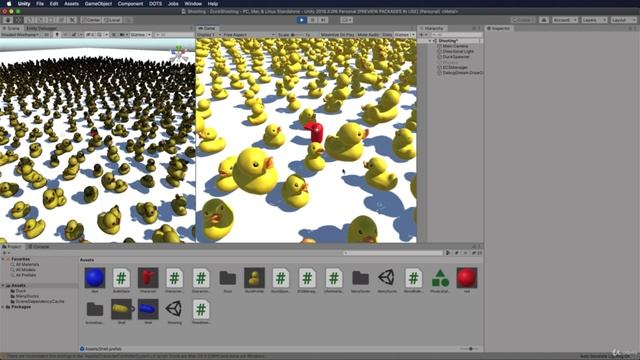640x360 pixels.
Task: Select the SceneDependencyCache folder asset icon
Action: pyautogui.click(x=95, y=309)
